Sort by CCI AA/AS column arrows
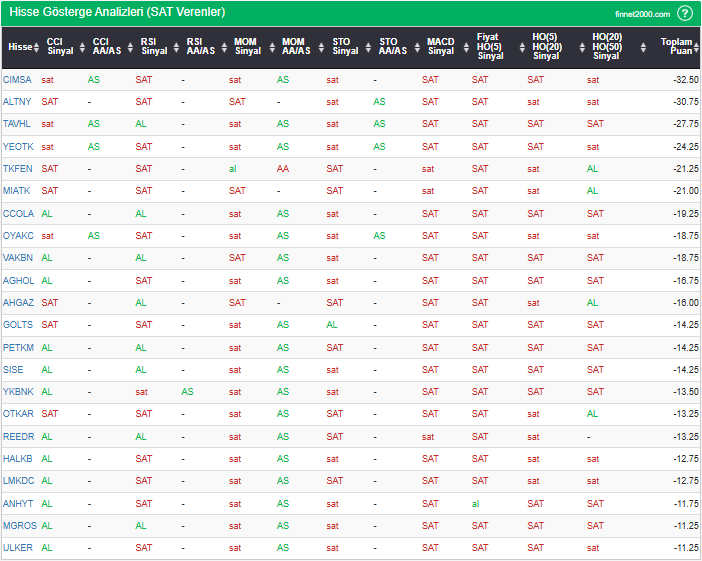The image size is (702, 561). pos(130,47)
